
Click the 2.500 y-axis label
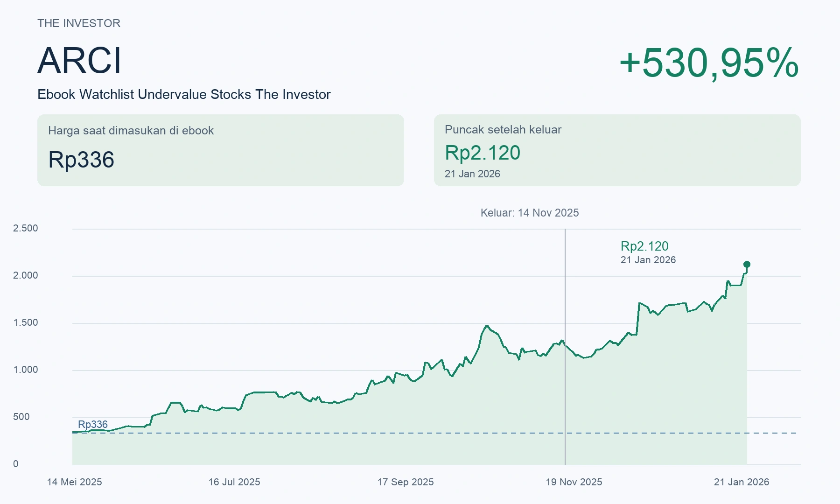[26, 228]
